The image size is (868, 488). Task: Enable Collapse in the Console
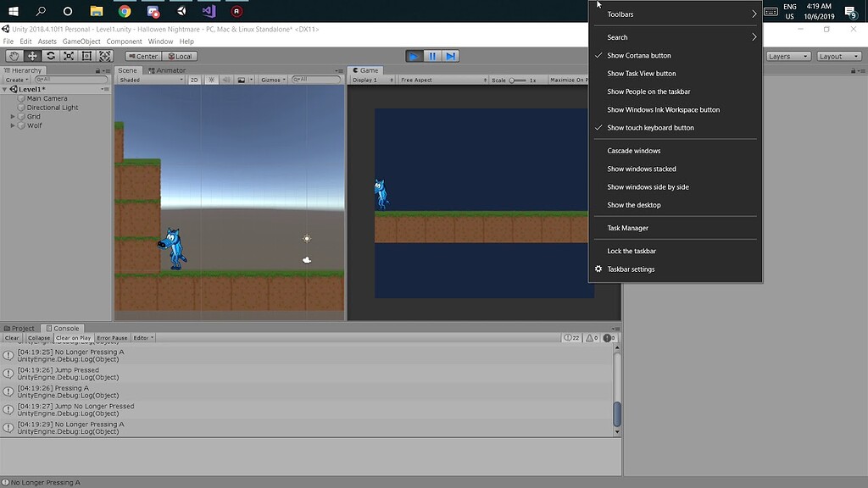point(36,337)
